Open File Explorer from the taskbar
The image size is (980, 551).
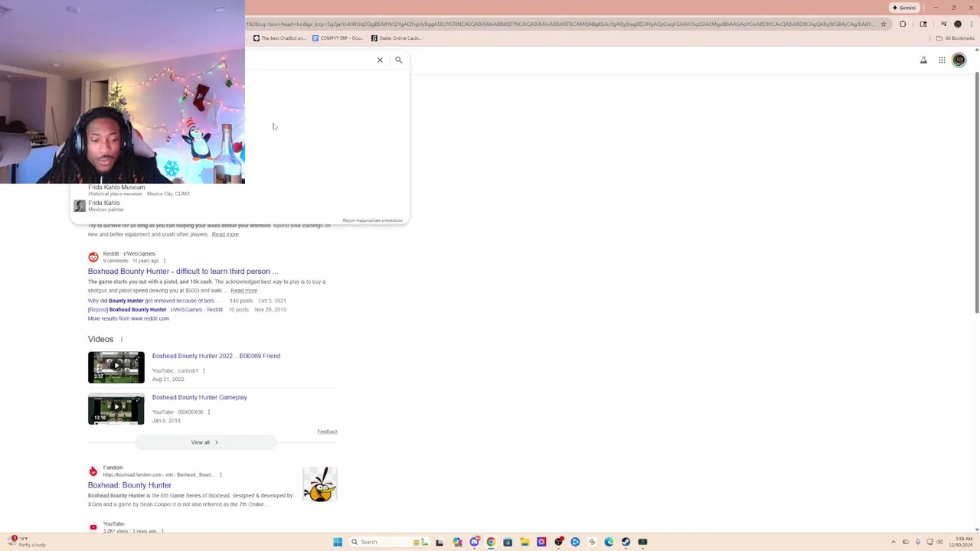click(524, 542)
